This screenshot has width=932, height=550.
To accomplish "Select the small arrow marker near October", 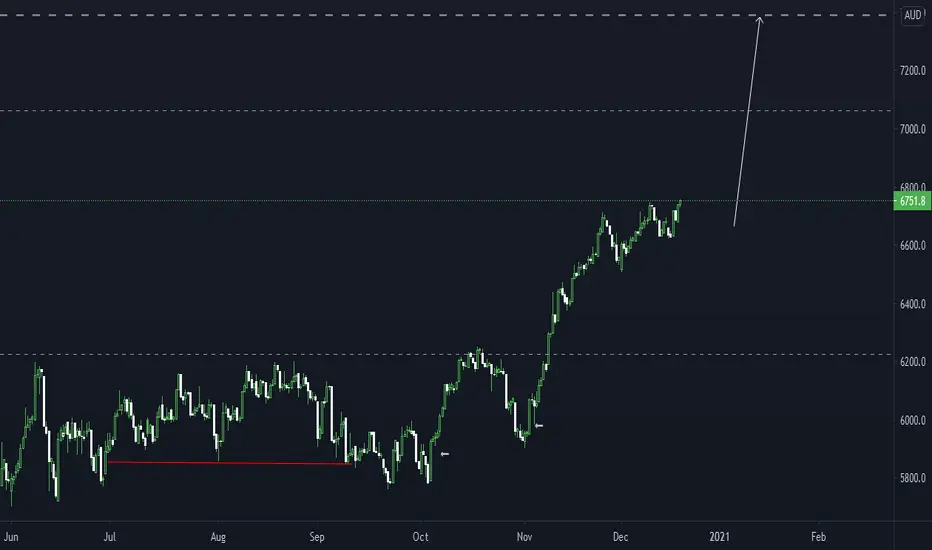I will coord(444,454).
